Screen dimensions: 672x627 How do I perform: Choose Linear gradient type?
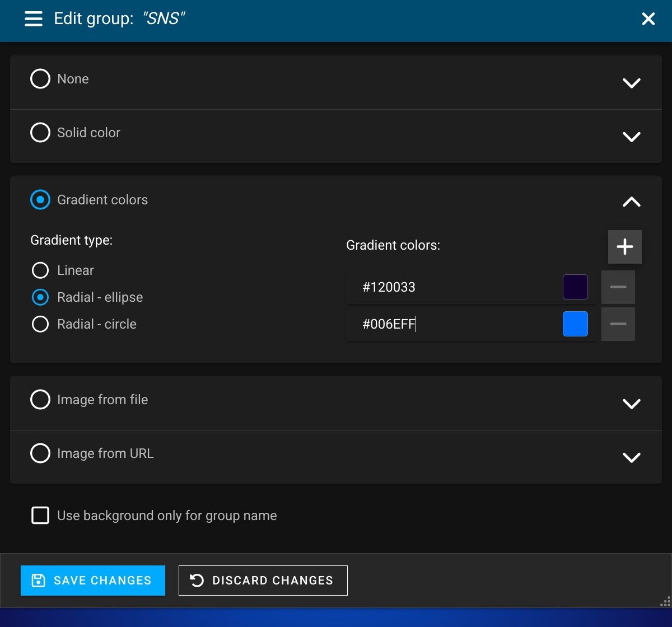click(x=40, y=270)
